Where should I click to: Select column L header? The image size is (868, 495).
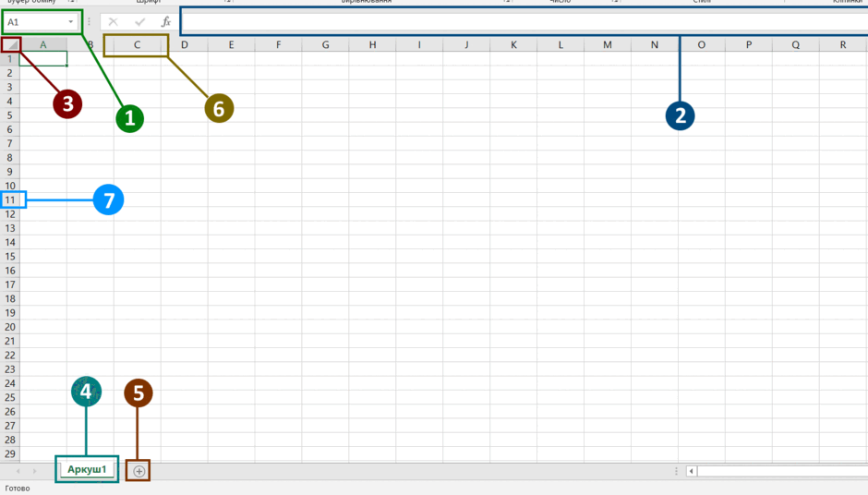coord(561,45)
